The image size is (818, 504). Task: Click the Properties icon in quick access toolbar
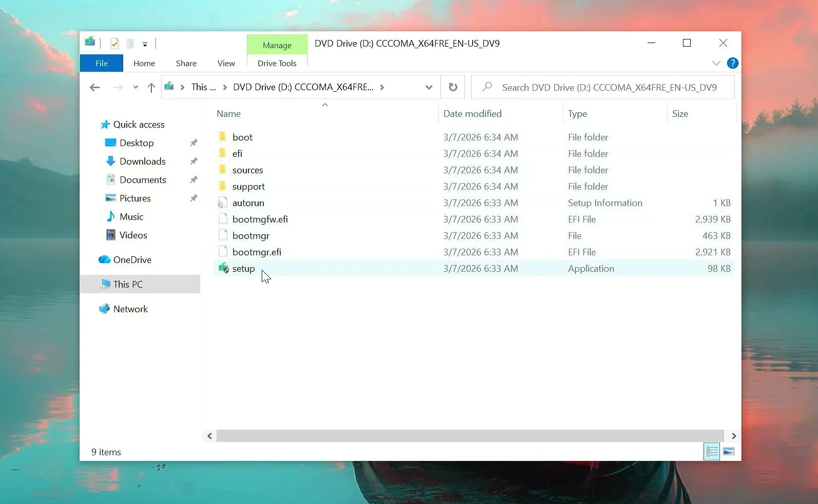[114, 44]
